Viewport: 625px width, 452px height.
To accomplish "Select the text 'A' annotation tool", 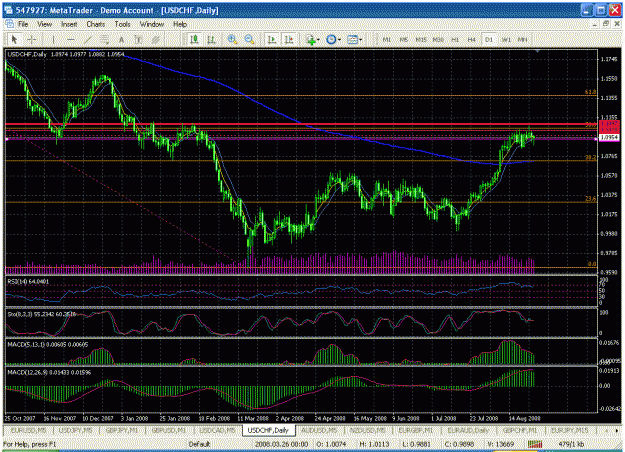I will (x=121, y=39).
